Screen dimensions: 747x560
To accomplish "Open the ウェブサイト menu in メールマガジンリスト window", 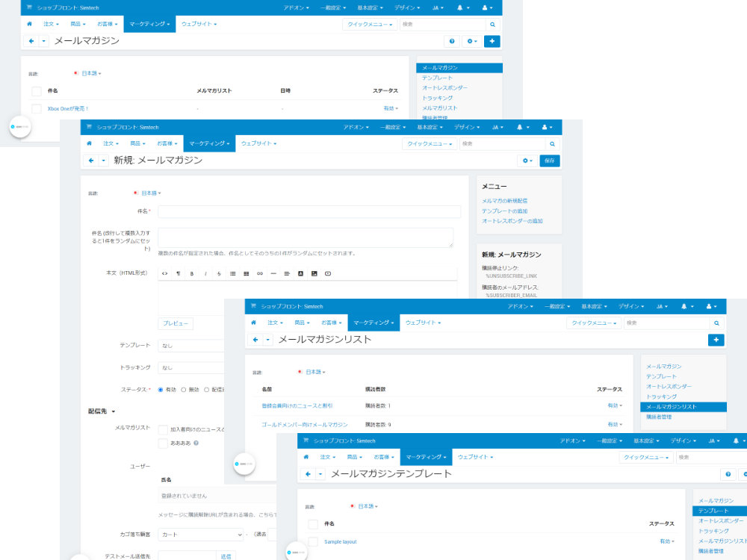I will tap(423, 323).
